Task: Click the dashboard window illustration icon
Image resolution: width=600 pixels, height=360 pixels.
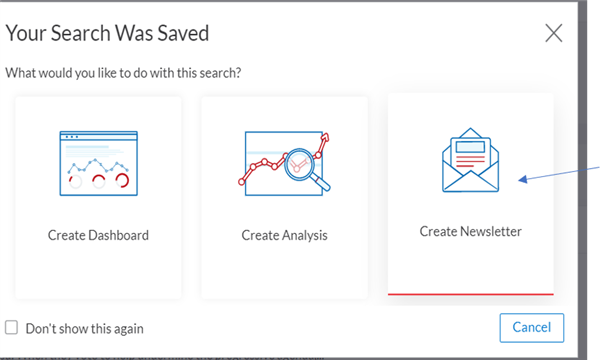Action: (99, 163)
